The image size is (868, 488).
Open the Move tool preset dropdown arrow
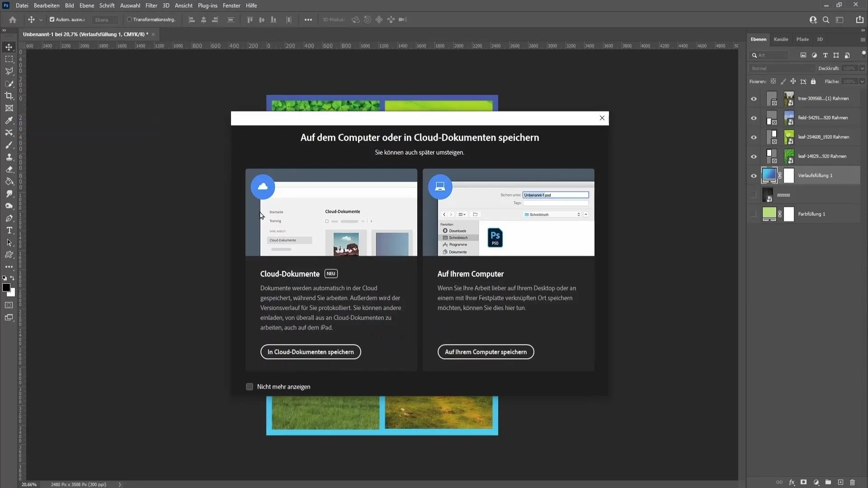(x=41, y=20)
